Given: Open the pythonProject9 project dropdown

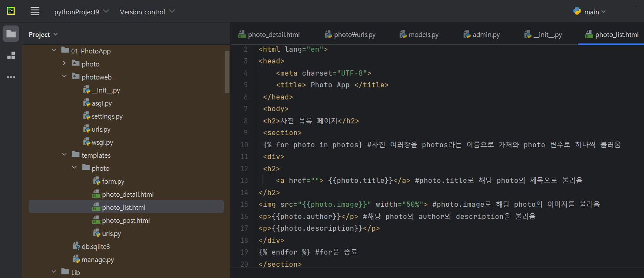Looking at the screenshot, I should 82,12.
